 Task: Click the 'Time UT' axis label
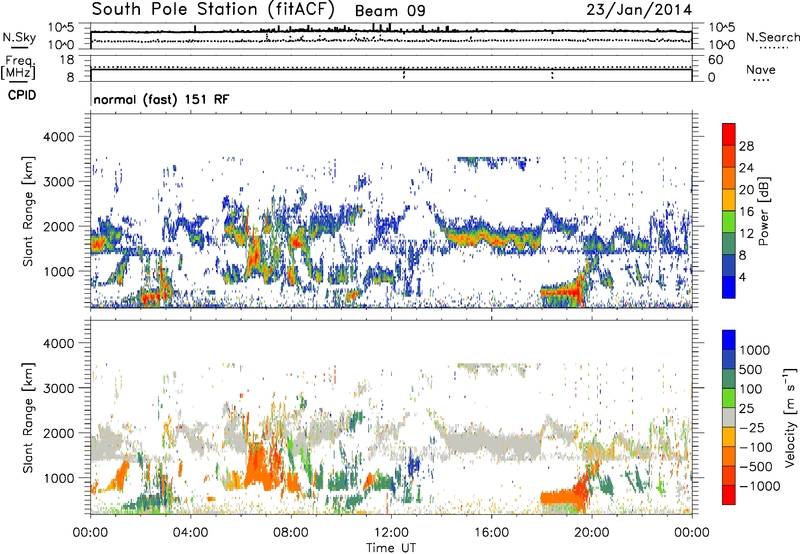click(391, 548)
